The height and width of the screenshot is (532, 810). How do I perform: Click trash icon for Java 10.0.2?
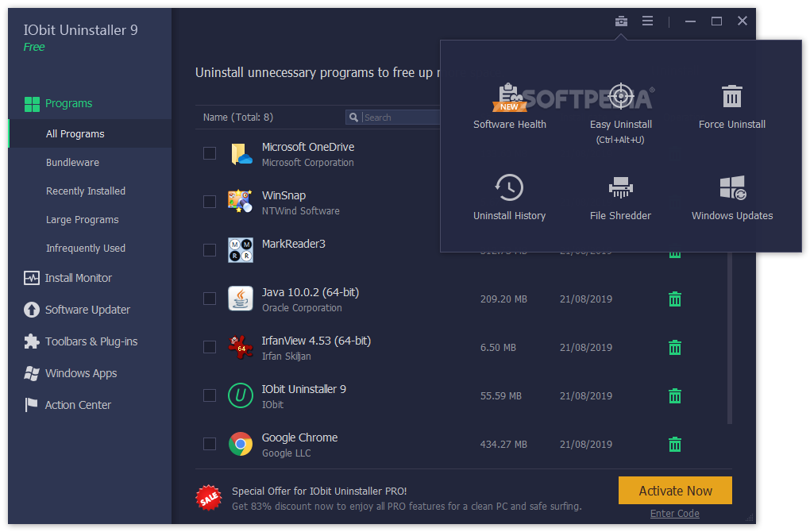[x=675, y=299]
